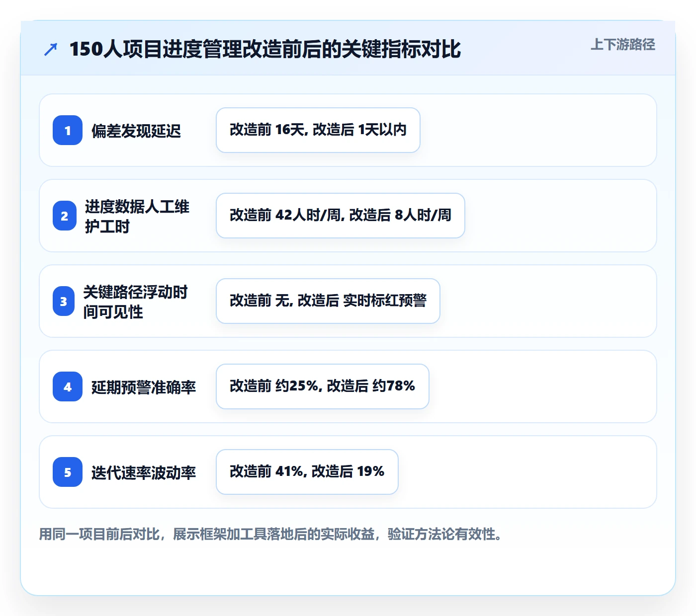Click the number 3 badge for 关键路径浮动时间可见性
696x616 pixels.
click(x=64, y=301)
